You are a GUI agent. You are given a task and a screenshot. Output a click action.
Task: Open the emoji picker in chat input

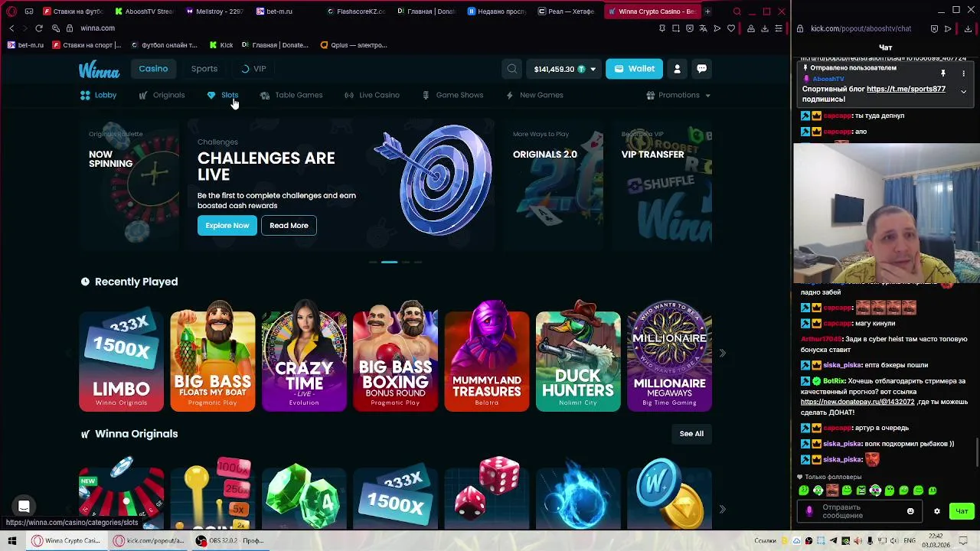(x=910, y=511)
